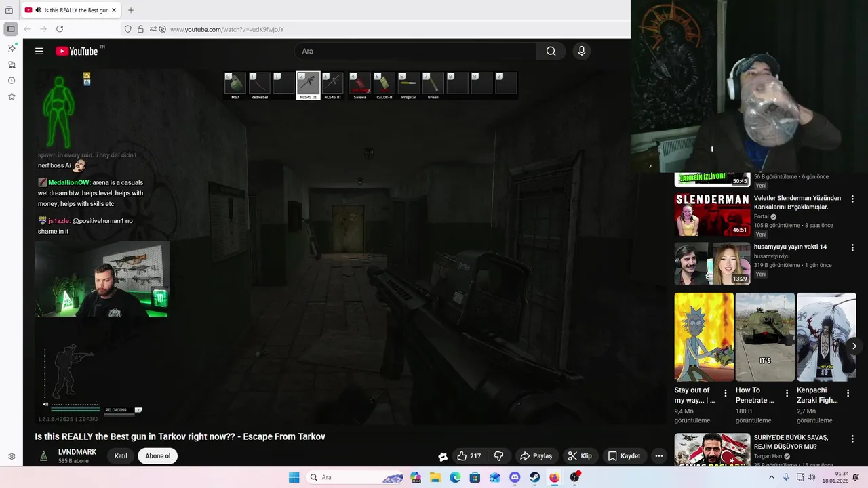This screenshot has height=488, width=868.
Task: Open history clock in Firefox sidebar
Action: click(x=12, y=81)
